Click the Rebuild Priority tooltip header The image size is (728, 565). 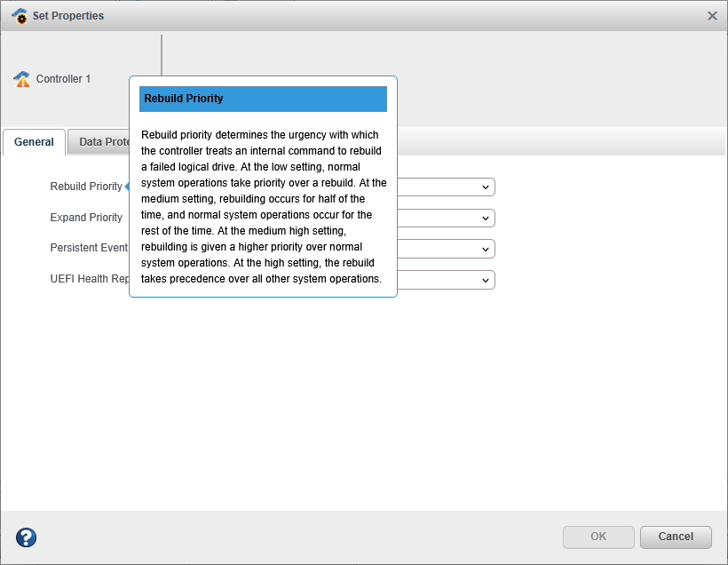coord(263,99)
